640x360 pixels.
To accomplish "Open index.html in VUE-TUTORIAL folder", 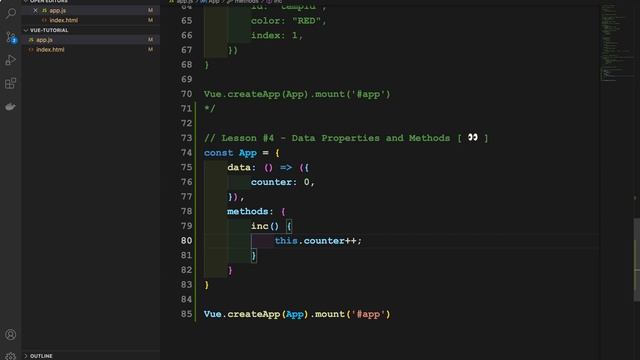I will (x=50, y=49).
